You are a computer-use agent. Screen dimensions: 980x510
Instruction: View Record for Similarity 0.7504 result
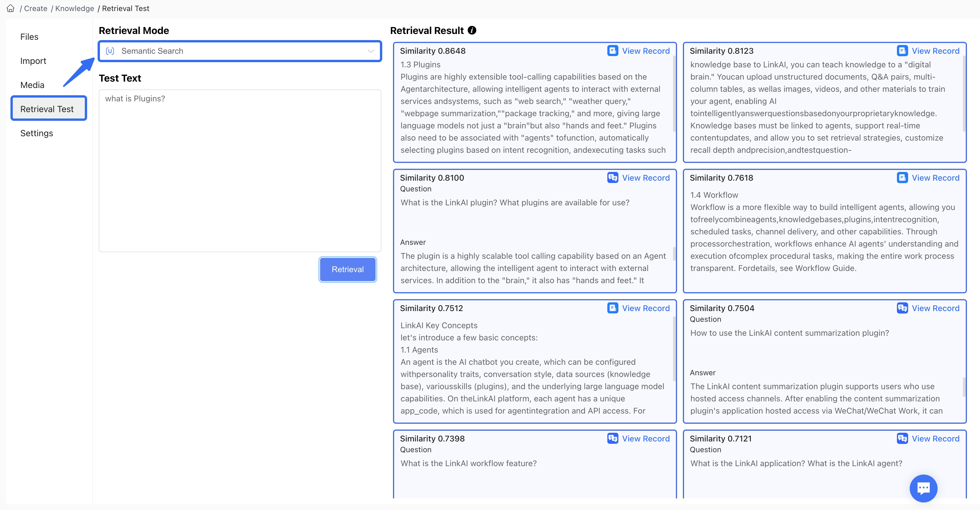936,308
